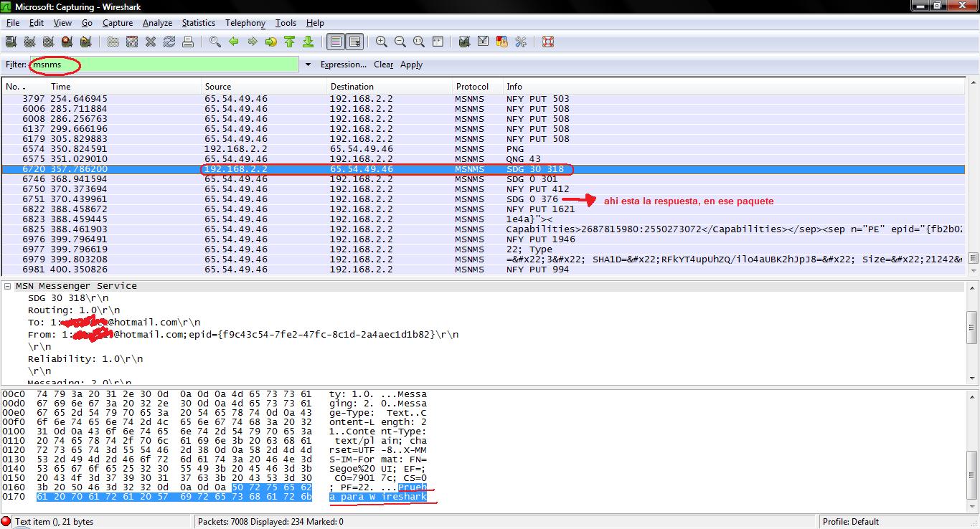Screen dimensions: 980x529
Task: Click the stop capture toolbar icon
Action: click(x=67, y=42)
